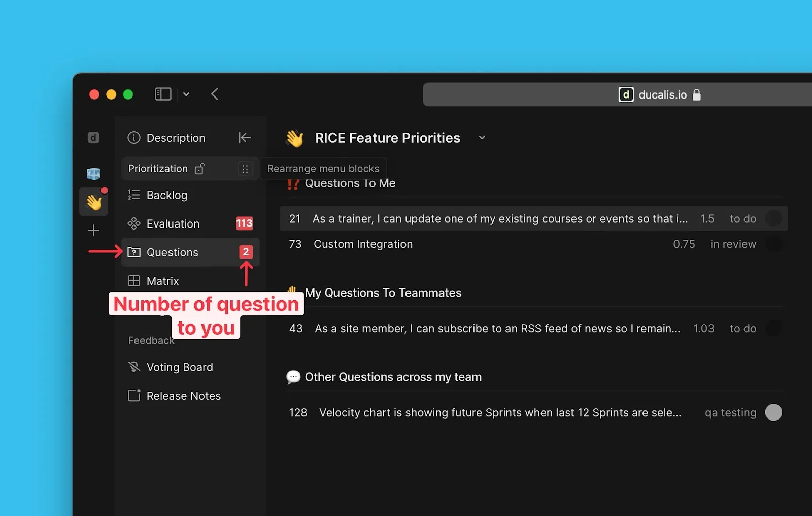The height and width of the screenshot is (516, 812).
Task: Click the ducalis.io address bar
Action: pyautogui.click(x=617, y=95)
